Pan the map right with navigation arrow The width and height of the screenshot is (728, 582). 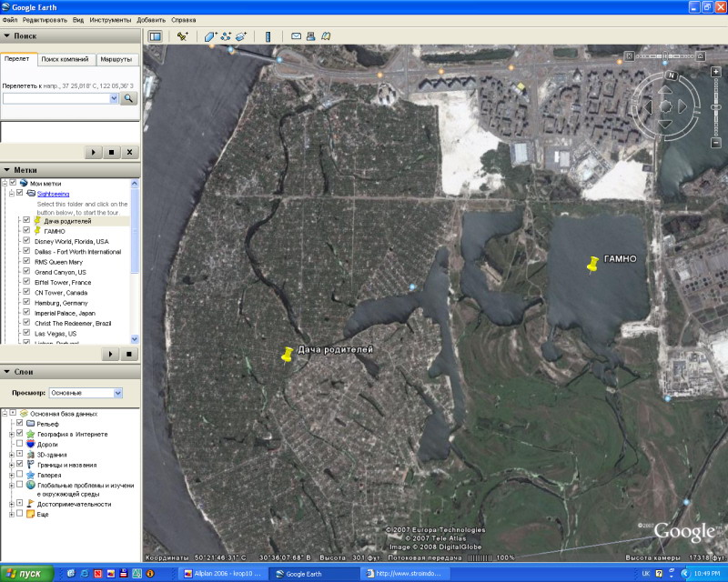tap(682, 106)
